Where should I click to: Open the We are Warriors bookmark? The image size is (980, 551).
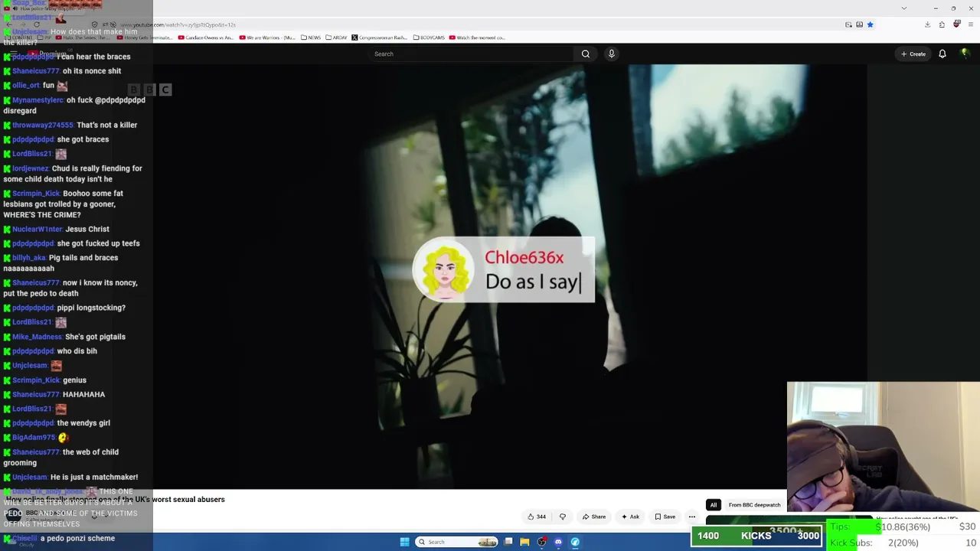(x=266, y=37)
